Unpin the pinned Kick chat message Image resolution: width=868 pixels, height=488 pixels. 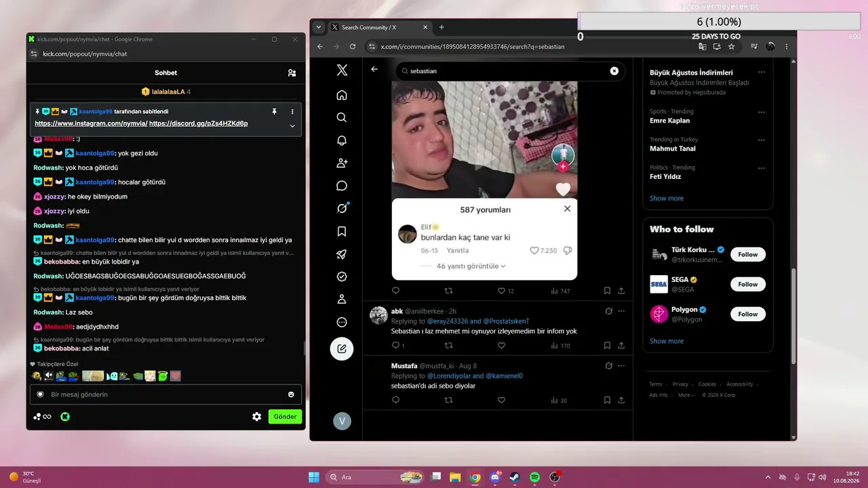(274, 111)
